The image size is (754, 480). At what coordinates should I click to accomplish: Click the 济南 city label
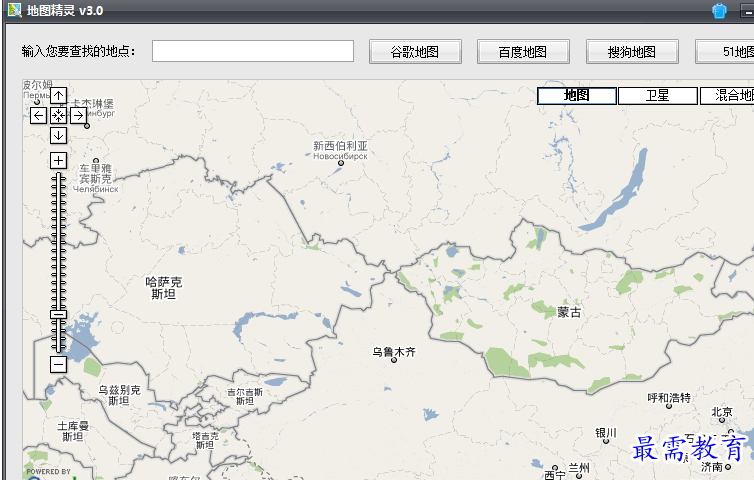pos(712,467)
